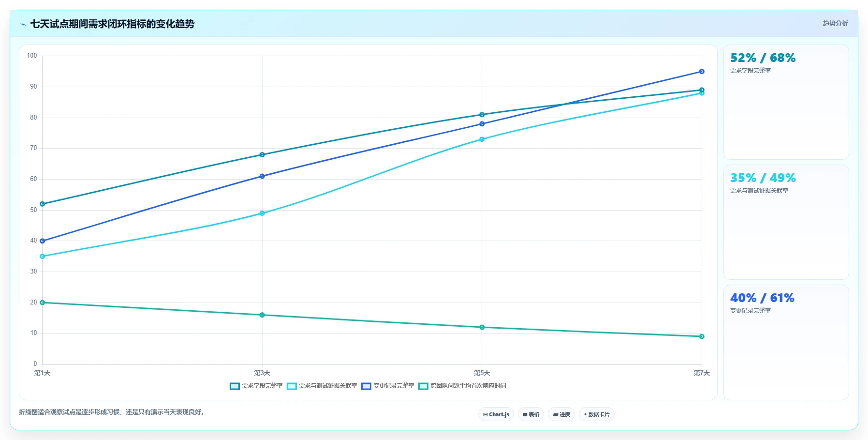868x440 pixels.
Task: Hide the 变更记录完整率 series via legend label
Action: (x=394, y=386)
